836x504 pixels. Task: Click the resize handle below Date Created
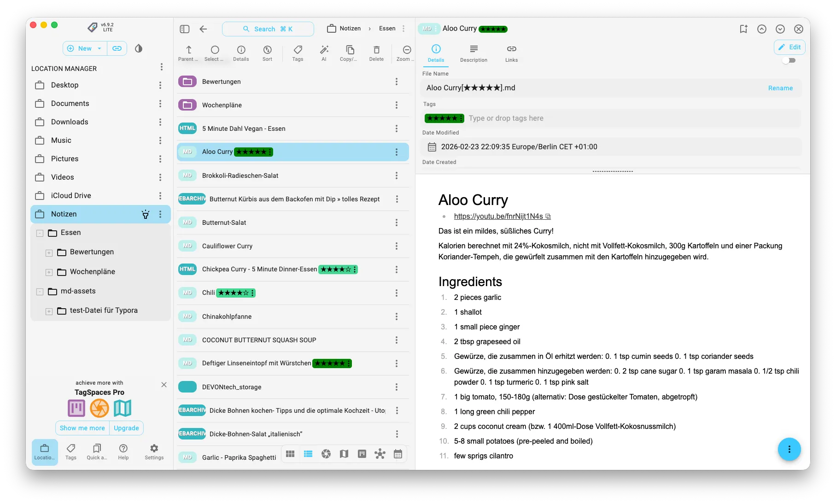[613, 171]
